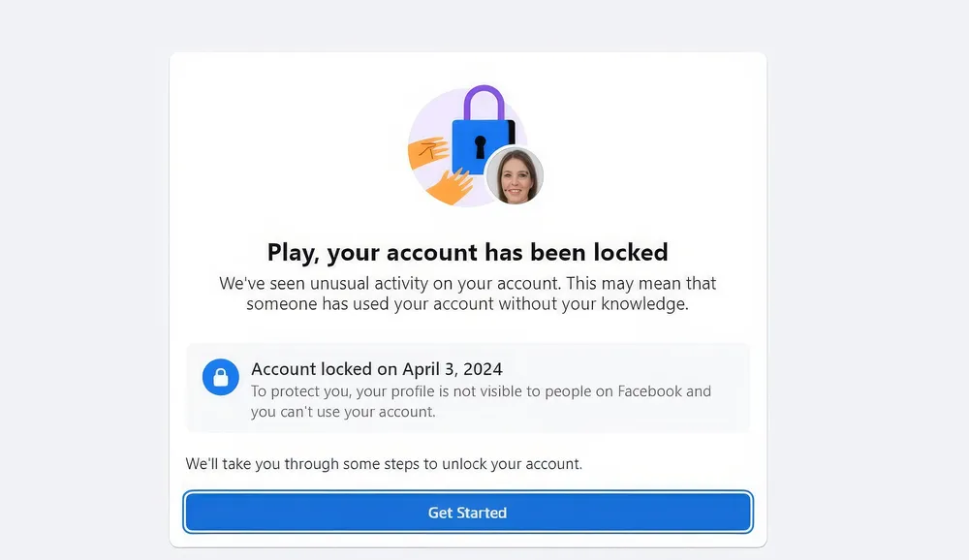The height and width of the screenshot is (560, 969).
Task: Click the woman's face in the profile circle
Action: click(516, 176)
